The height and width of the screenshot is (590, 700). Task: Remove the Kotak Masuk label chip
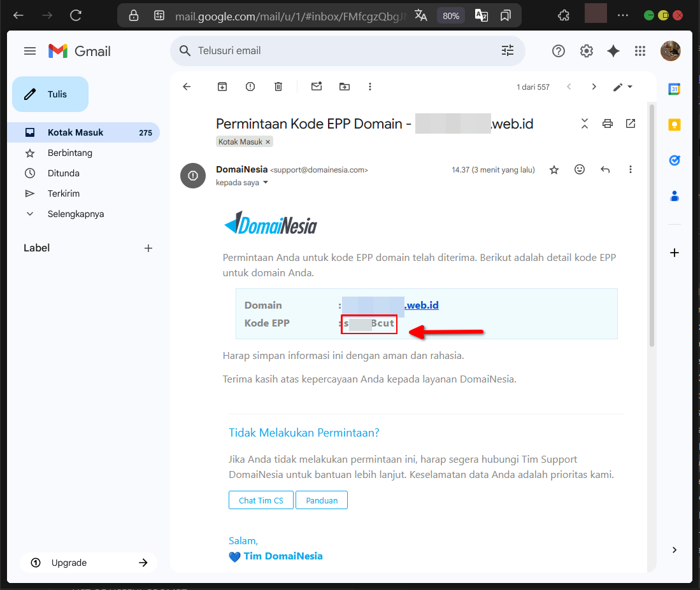click(268, 142)
